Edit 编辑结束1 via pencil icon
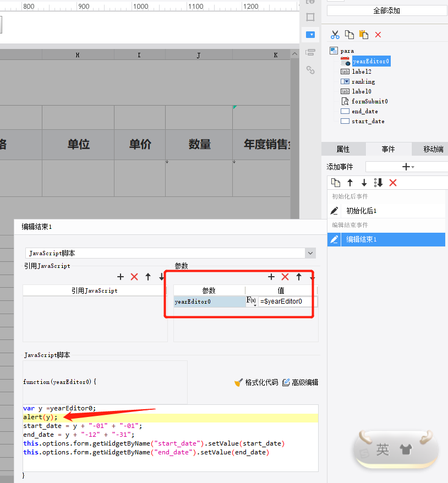 coord(334,239)
